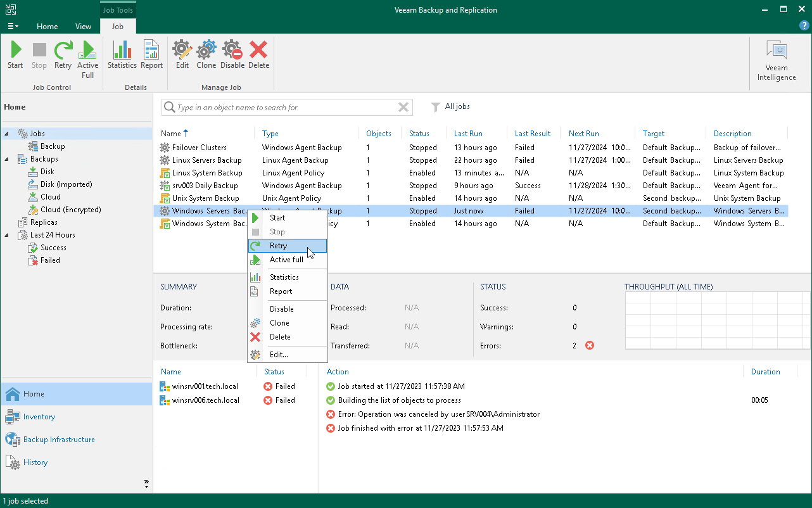The width and height of the screenshot is (812, 508).
Task: Choose Active full in the context menu
Action: pos(288,260)
